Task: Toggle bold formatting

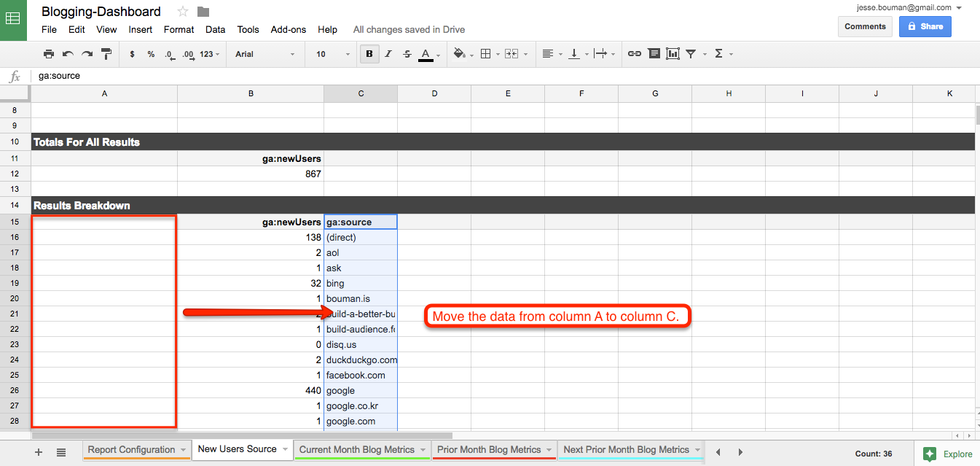Action: pyautogui.click(x=369, y=53)
